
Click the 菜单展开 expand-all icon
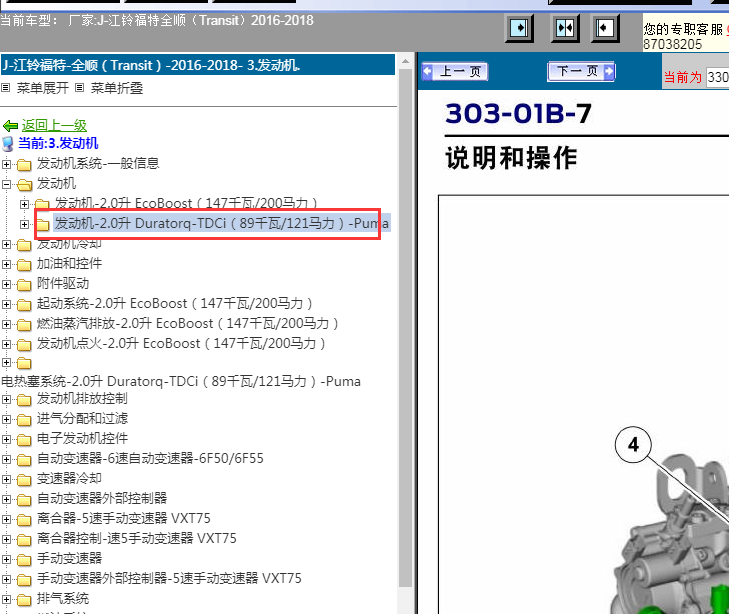[x=5, y=87]
